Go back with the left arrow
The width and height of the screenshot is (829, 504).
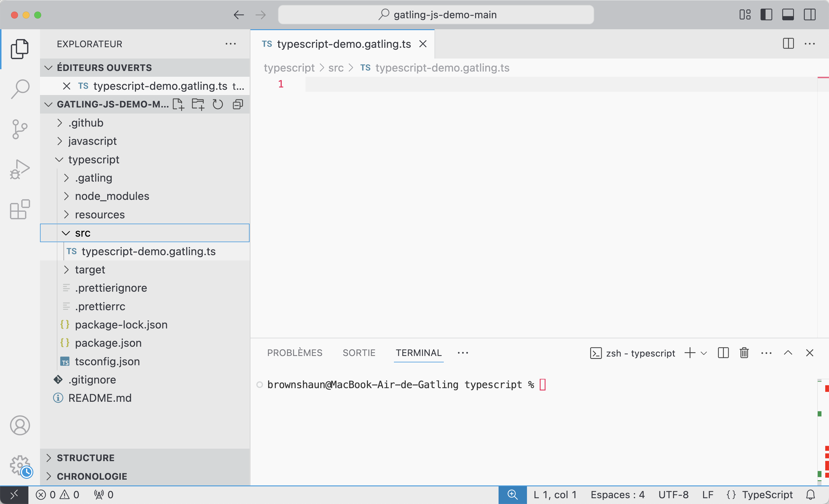239,15
